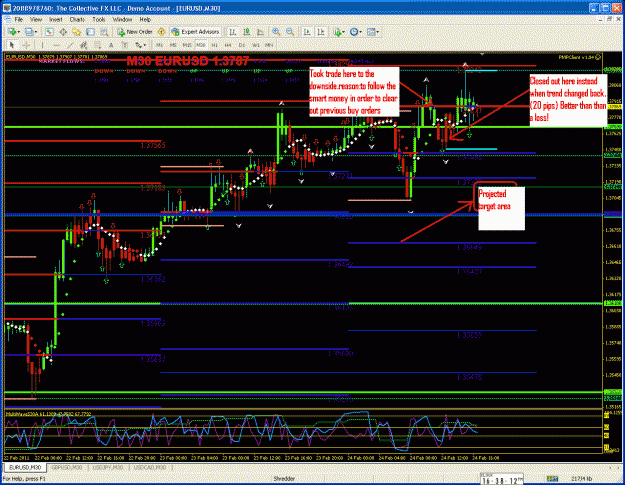625x485 pixels.
Task: Open the Templates dropdown
Action: click(x=373, y=32)
